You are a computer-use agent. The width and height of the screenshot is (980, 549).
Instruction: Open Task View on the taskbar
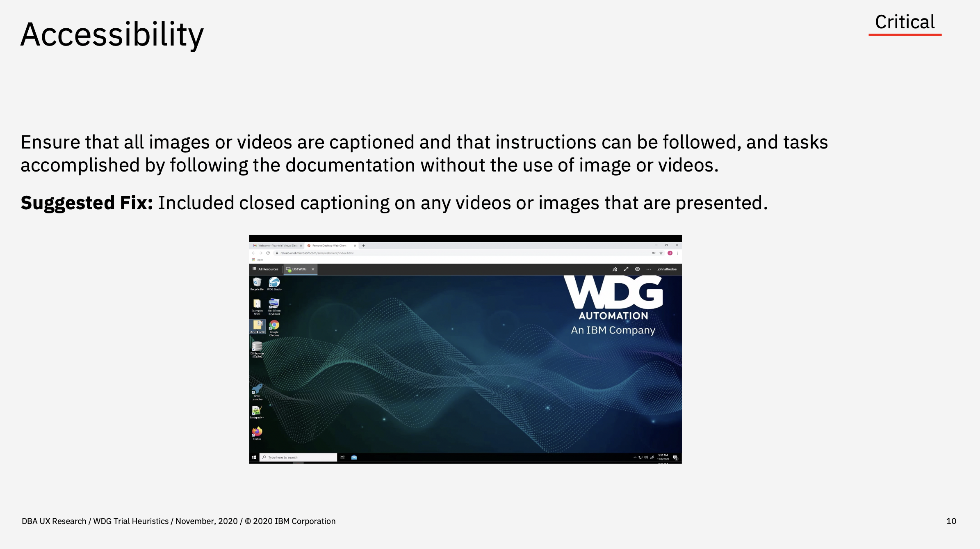342,457
